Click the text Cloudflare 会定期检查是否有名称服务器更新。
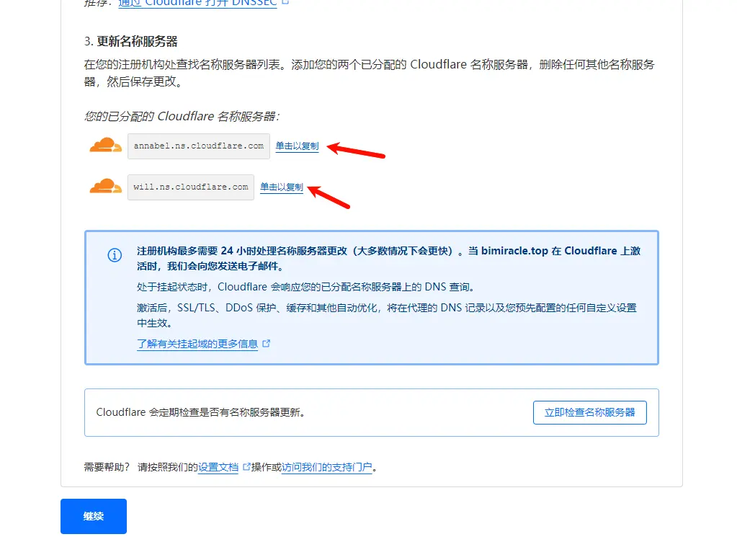Image resolution: width=737 pixels, height=560 pixels. [201, 412]
